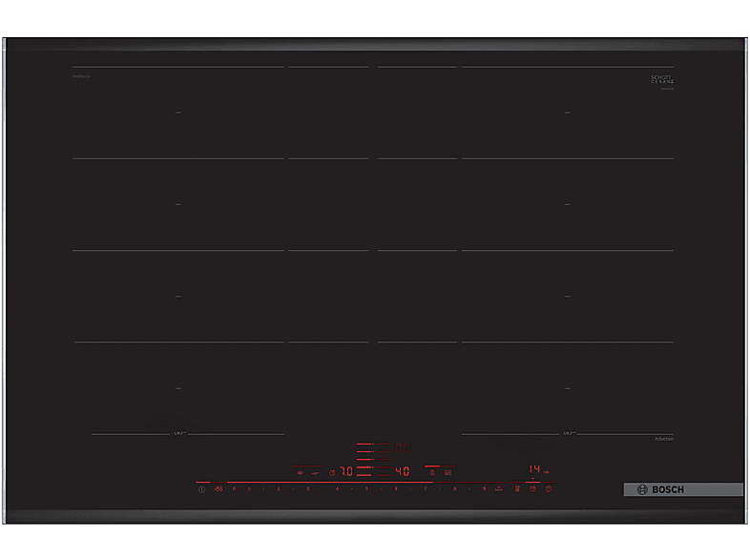
Task: Select the 7.0 cooking zone display
Action: click(346, 471)
